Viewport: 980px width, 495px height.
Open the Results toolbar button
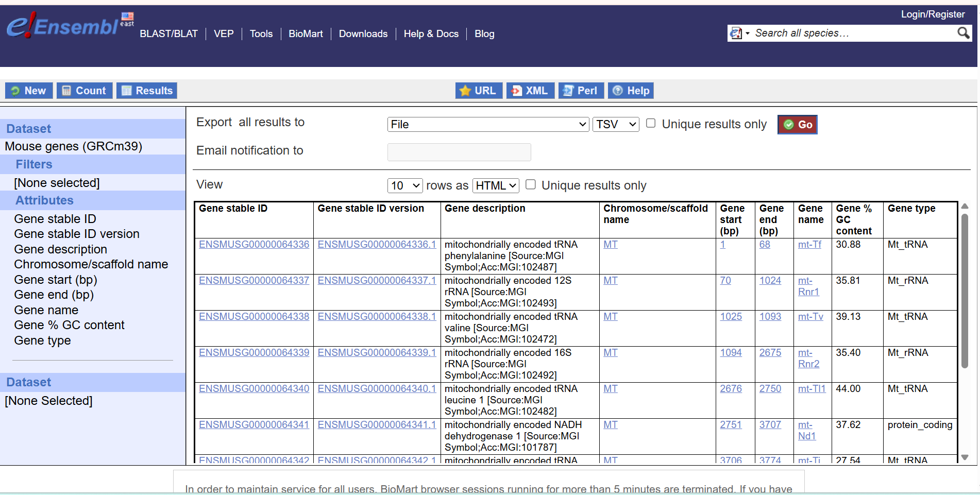(147, 91)
